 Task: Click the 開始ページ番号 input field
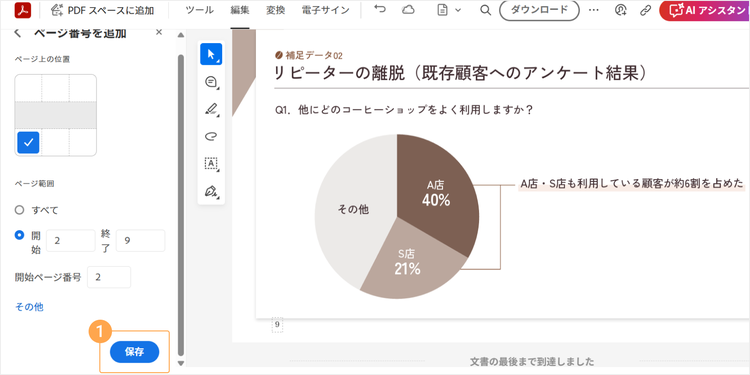click(x=109, y=277)
